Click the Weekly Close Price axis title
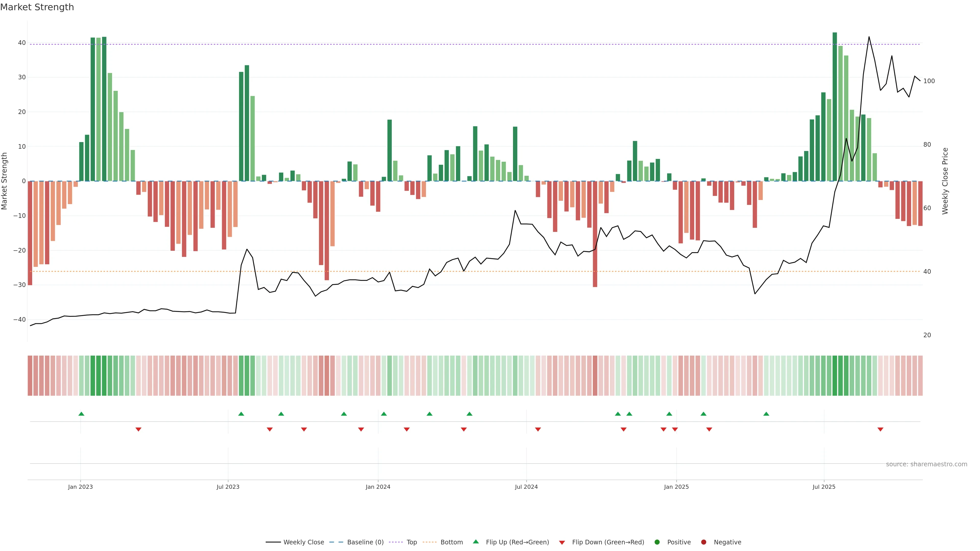Viewport: 980px width, 551px height. (945, 181)
